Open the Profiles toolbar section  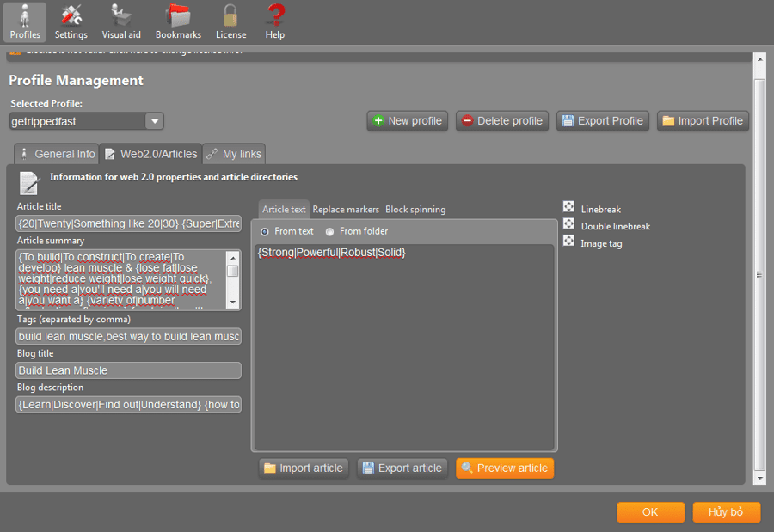coord(25,22)
